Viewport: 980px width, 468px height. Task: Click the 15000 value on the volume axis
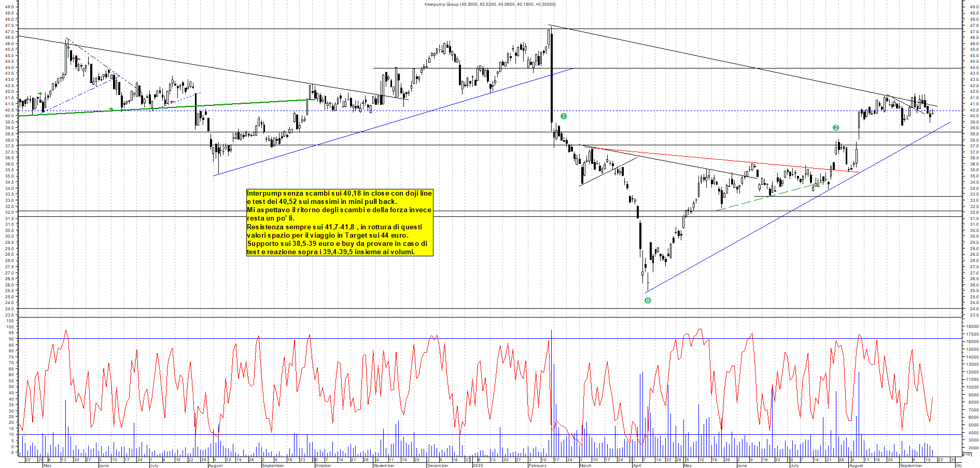pyautogui.click(x=972, y=349)
